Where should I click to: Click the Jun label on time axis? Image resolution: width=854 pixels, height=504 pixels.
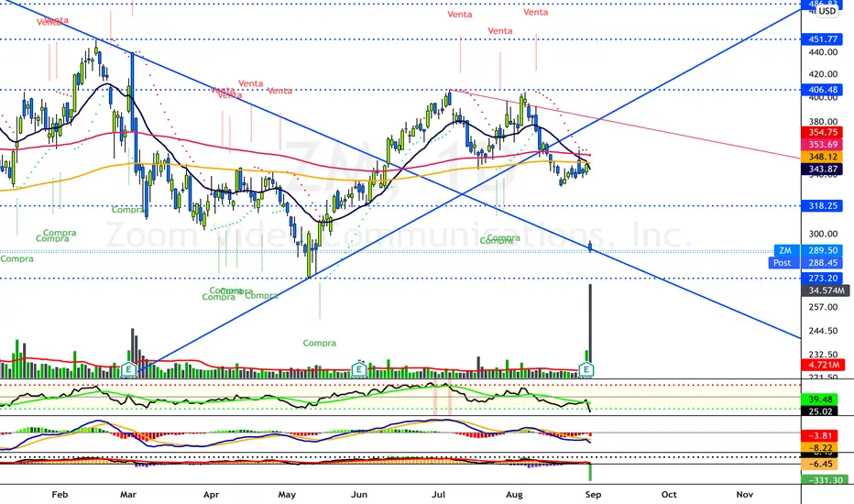pos(359,495)
